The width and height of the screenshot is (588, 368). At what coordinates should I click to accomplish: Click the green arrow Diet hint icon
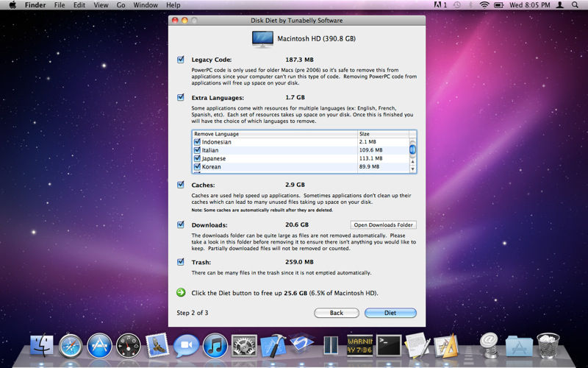181,292
